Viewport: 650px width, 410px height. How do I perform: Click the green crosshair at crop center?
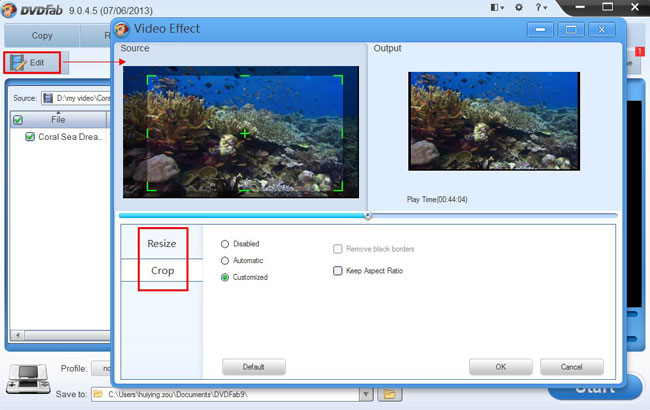point(243,133)
